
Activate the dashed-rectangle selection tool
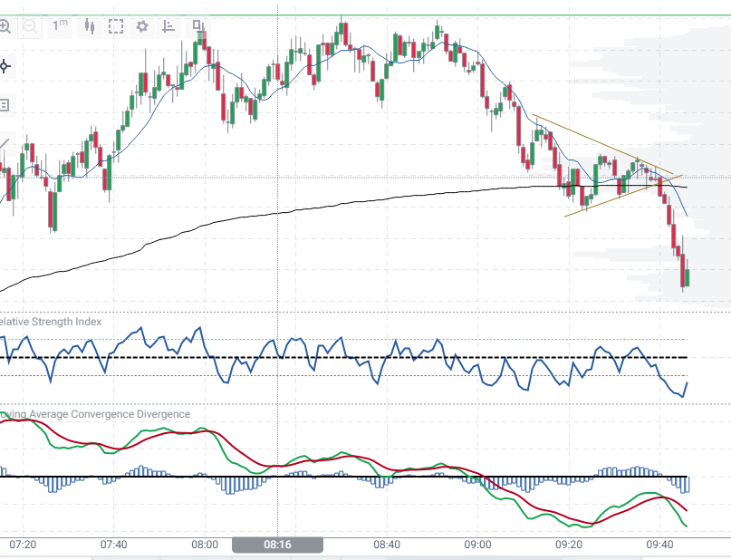click(116, 26)
